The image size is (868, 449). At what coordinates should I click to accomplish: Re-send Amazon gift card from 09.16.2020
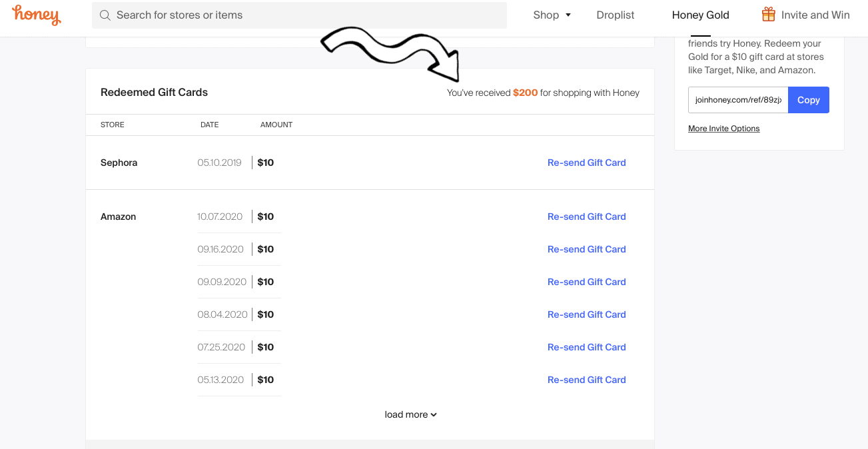(586, 249)
